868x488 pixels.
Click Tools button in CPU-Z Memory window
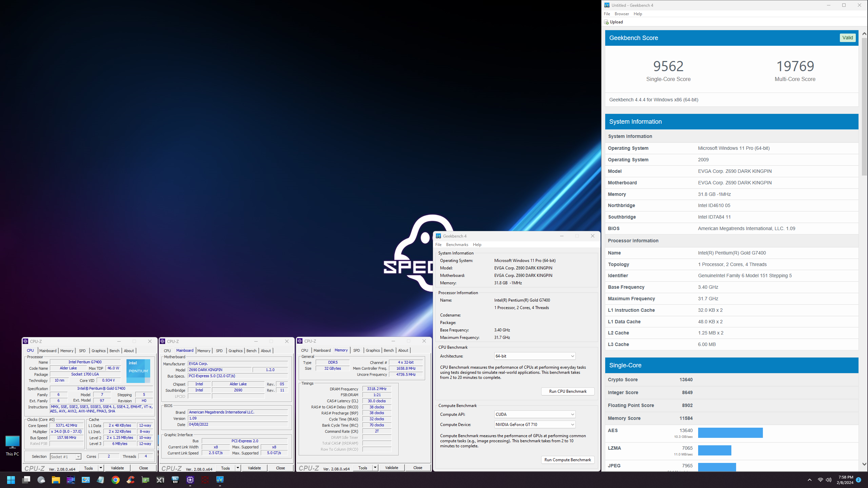(x=363, y=468)
